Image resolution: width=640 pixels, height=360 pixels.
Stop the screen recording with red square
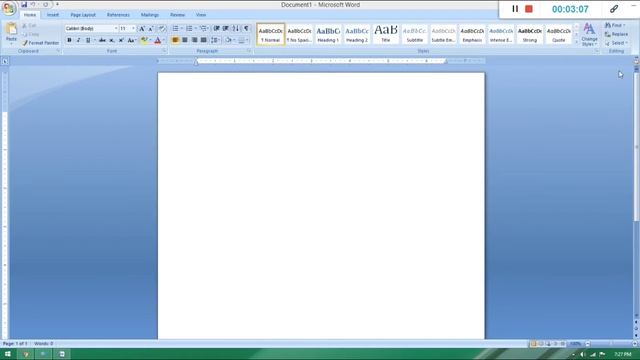[529, 9]
